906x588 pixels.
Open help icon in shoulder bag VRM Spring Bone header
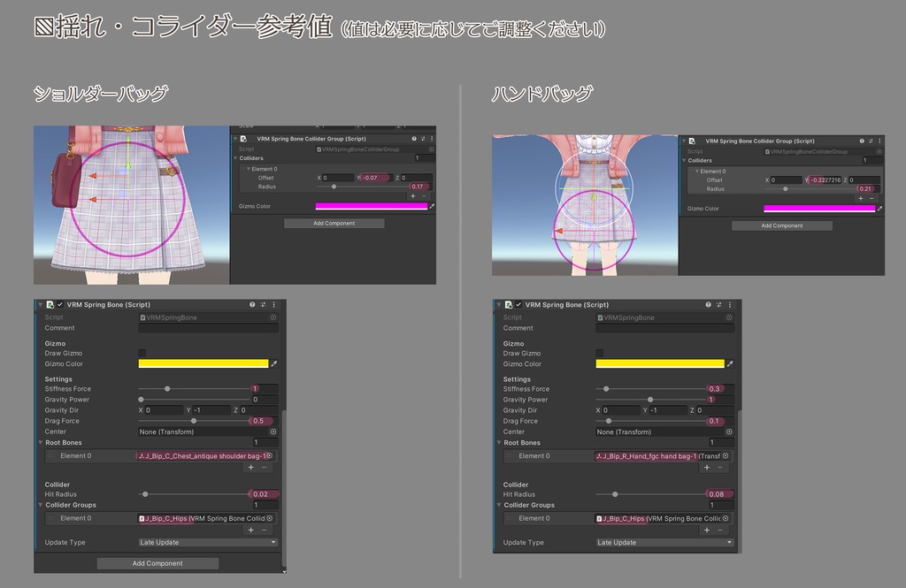point(252,304)
